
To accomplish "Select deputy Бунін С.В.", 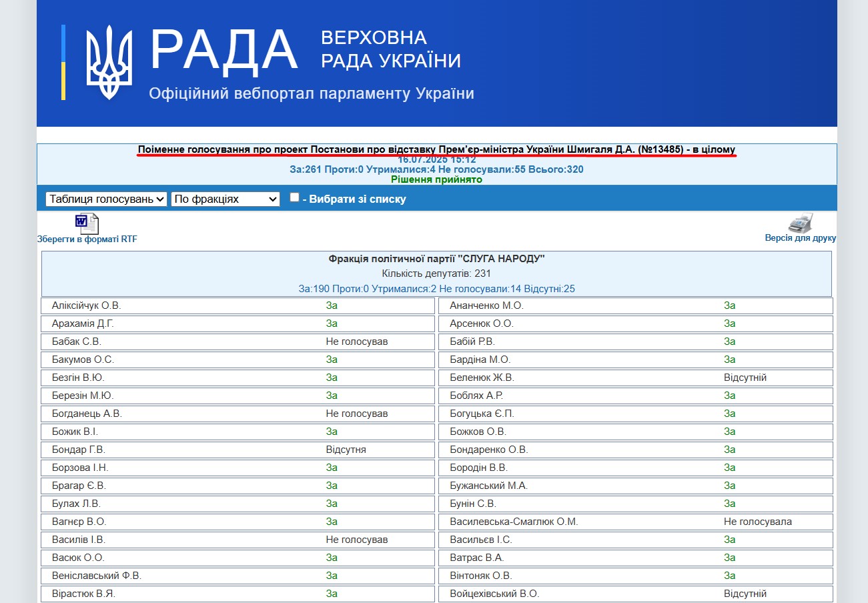I will tap(473, 504).
